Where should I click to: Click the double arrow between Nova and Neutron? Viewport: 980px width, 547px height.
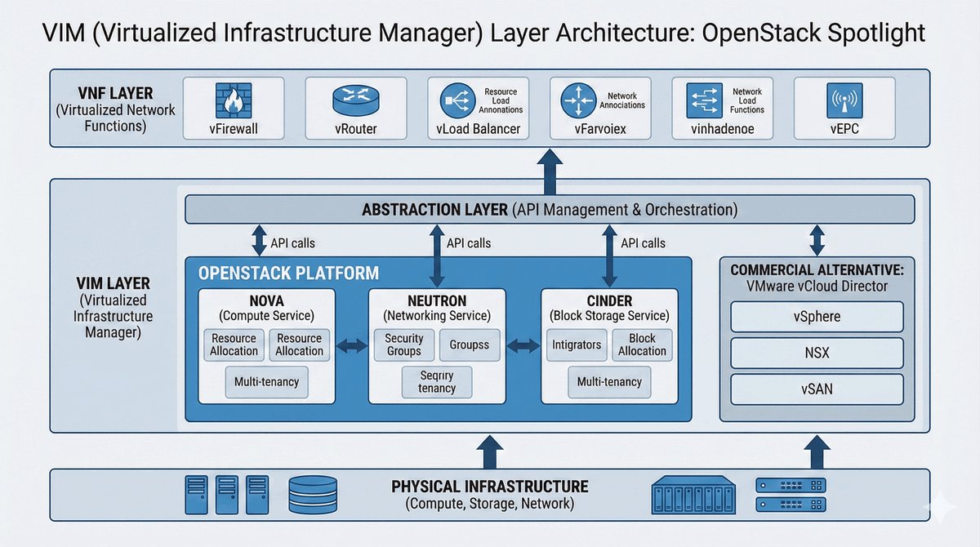(352, 347)
